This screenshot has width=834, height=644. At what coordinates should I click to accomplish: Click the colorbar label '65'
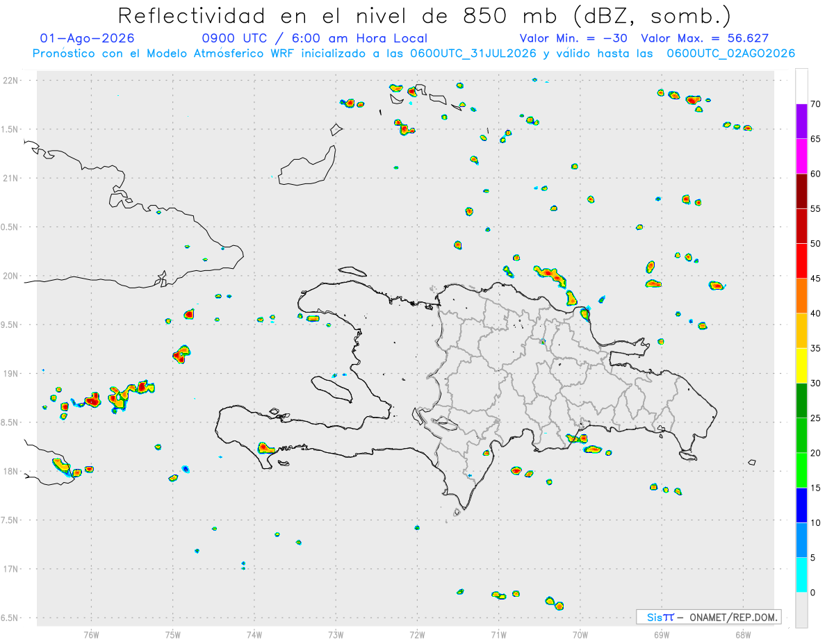coord(815,139)
